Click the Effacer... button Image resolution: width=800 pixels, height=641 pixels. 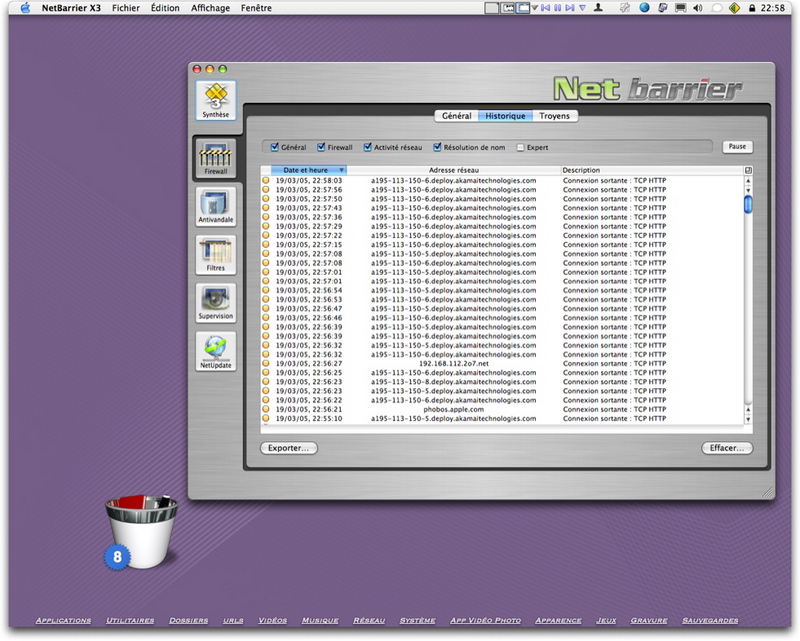[727, 448]
